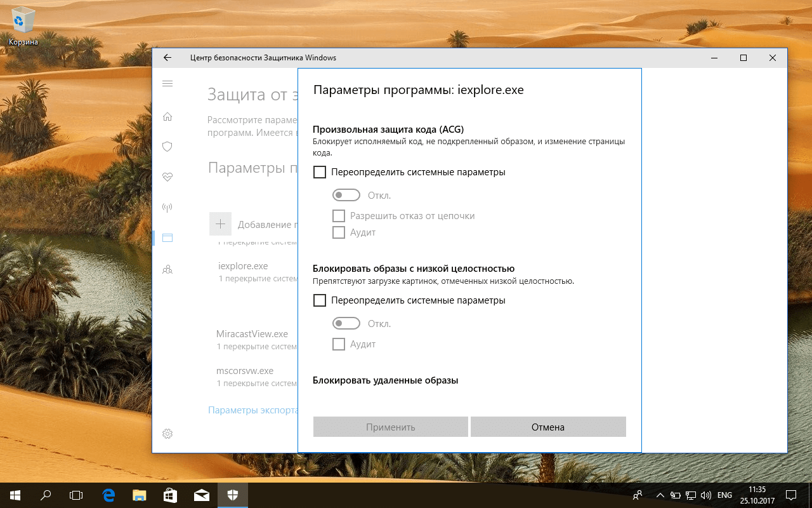Viewport: 812px width, 508px height.
Task: Select mscorsvw.exe in the program list
Action: pos(246,371)
